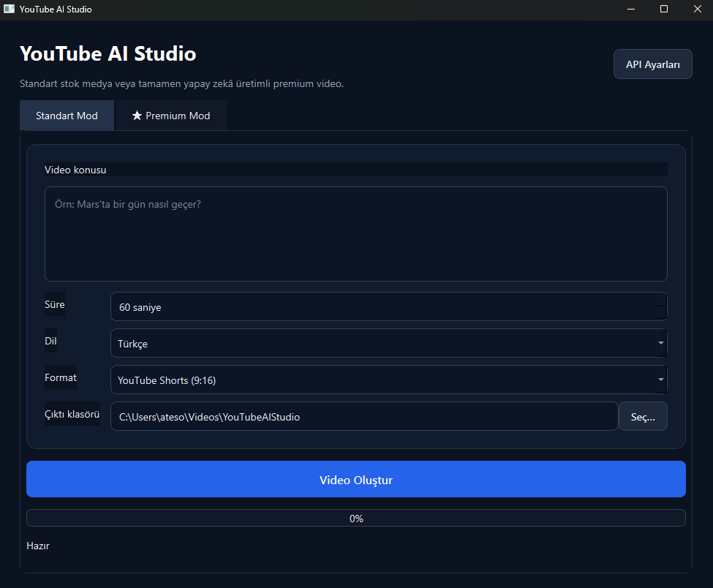Click the YouTube AI Studio heading
This screenshot has width=713, height=588.
(107, 53)
